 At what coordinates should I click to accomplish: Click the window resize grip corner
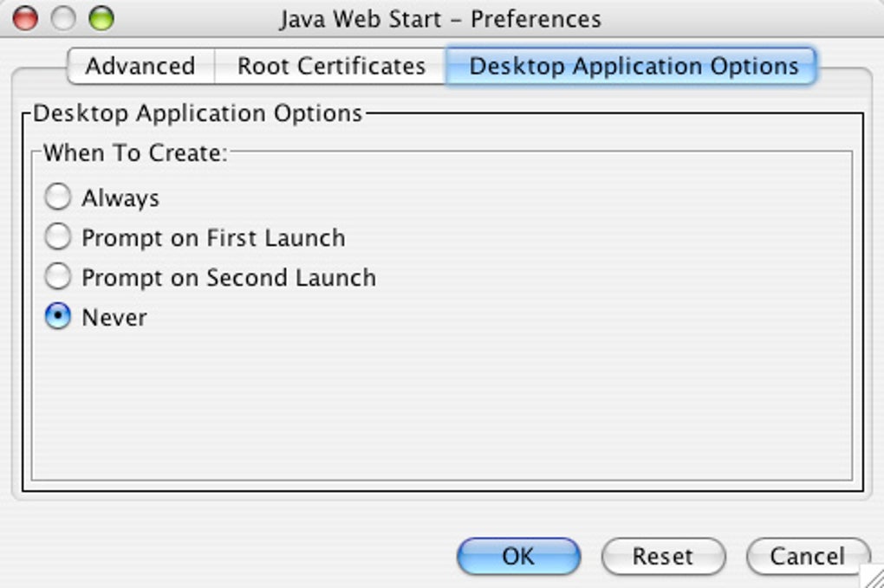(872, 577)
